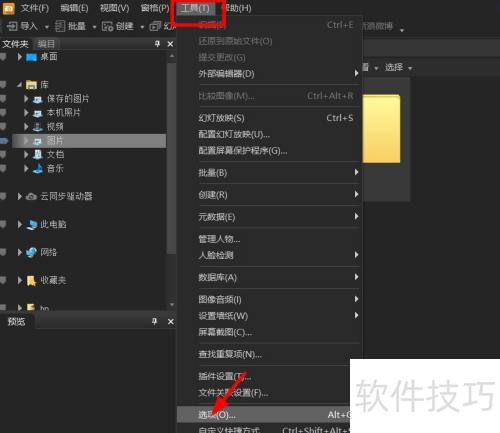Open the 文件(F) menu
The image size is (500, 433).
pos(35,8)
